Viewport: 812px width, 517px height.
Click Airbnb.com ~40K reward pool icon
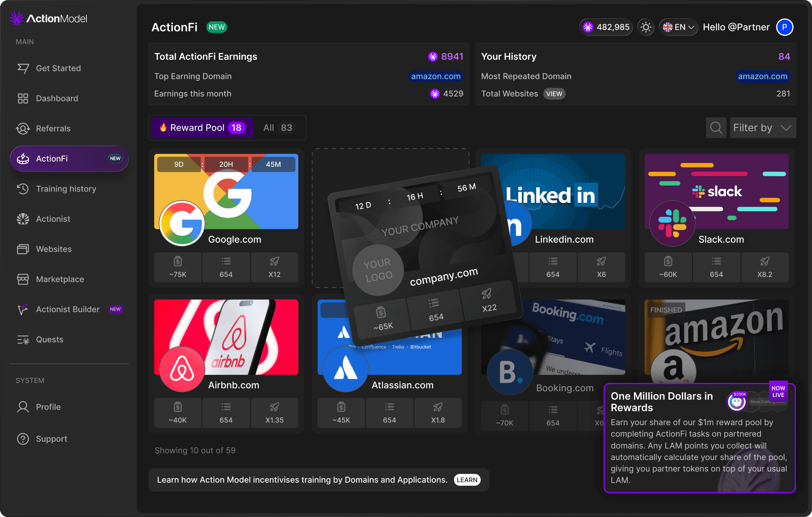pyautogui.click(x=178, y=407)
